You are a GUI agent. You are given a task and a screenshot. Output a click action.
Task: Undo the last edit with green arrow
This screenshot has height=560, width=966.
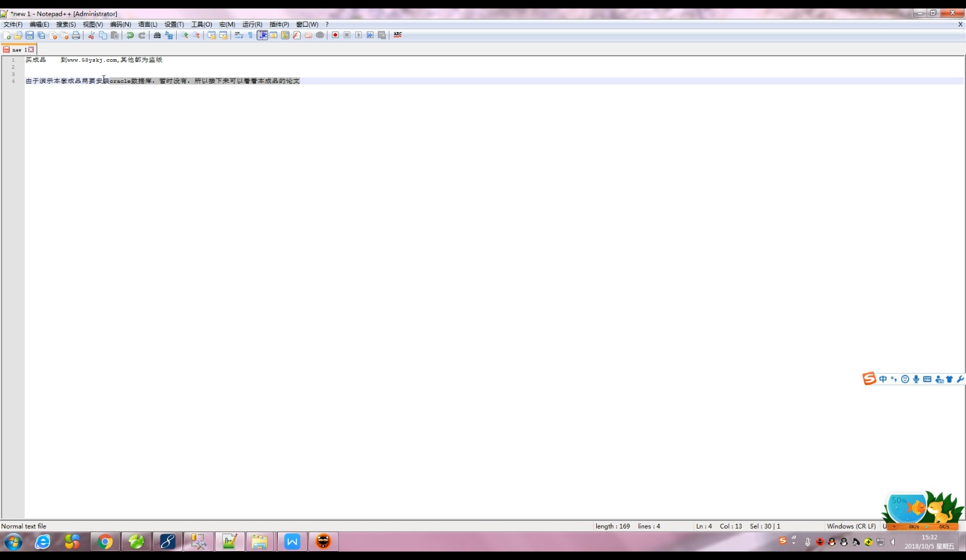130,35
